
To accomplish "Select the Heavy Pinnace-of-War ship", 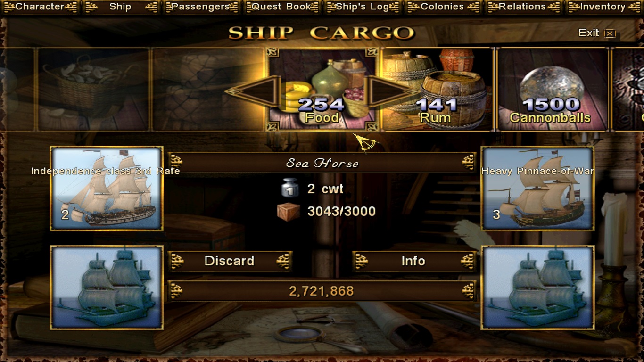I will pos(537,189).
